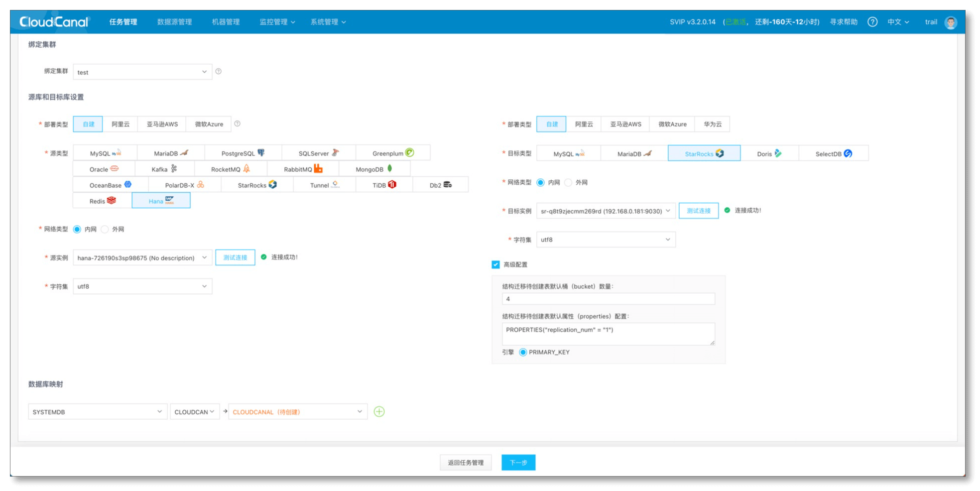Choose TiDB as the source type

pos(384,185)
